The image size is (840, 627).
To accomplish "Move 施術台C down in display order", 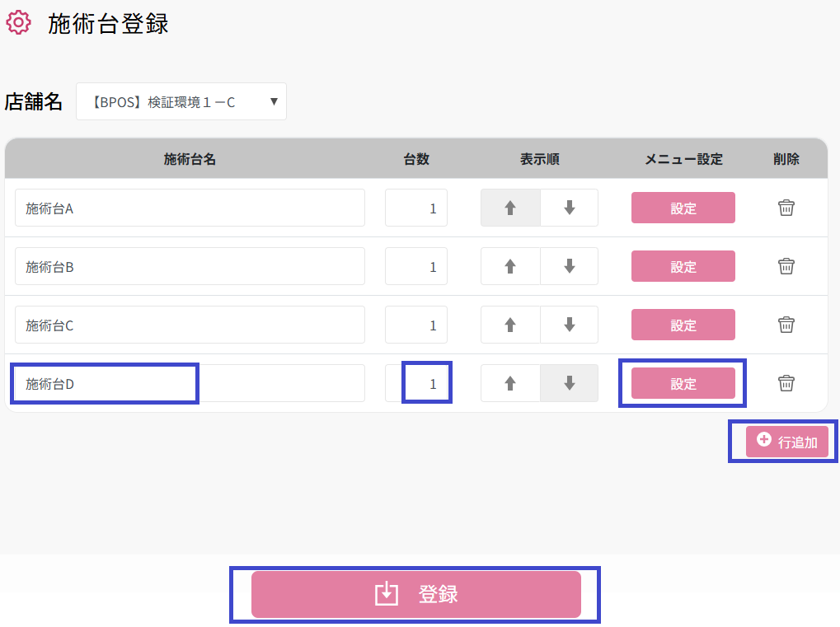I will coord(569,325).
